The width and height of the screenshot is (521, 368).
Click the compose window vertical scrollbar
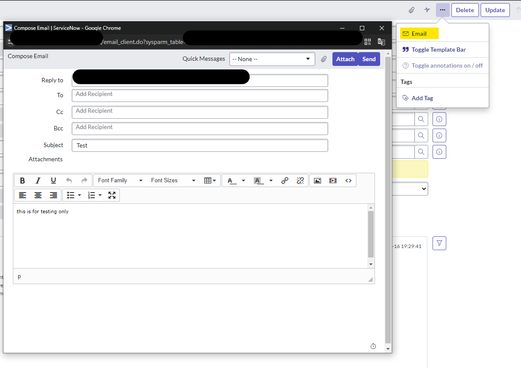388,201
